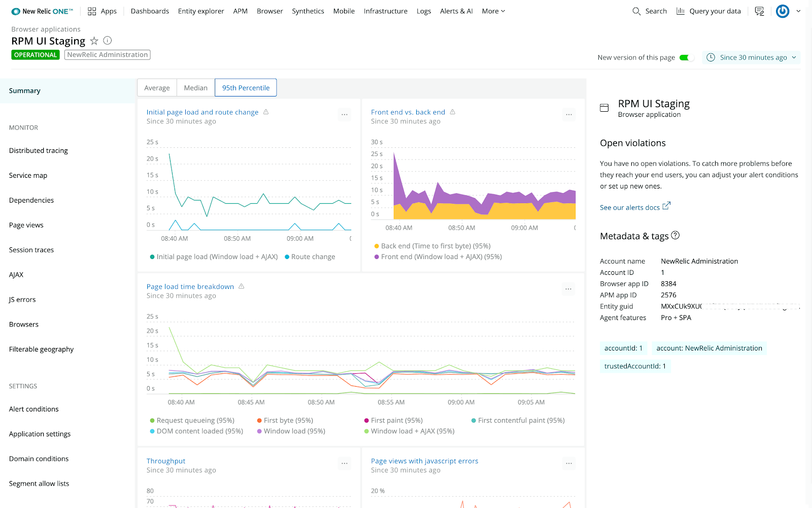This screenshot has height=508, width=812.
Task: Click the Metadata & tags help icon
Action: click(675, 235)
